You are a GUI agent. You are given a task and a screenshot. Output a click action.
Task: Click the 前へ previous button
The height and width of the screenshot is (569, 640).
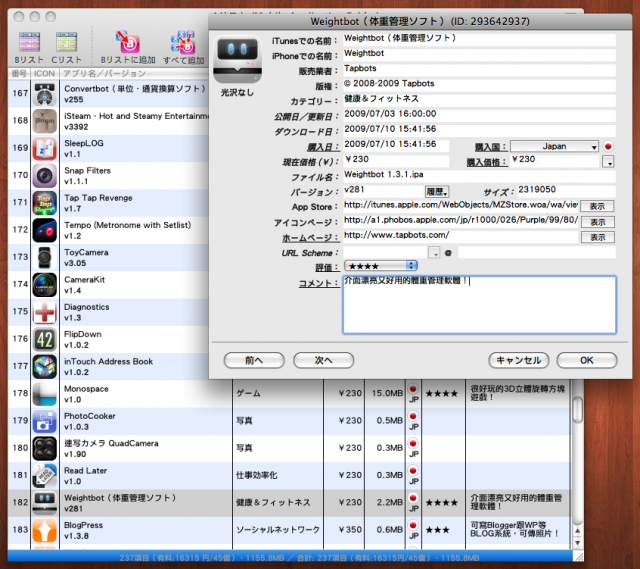(x=254, y=360)
